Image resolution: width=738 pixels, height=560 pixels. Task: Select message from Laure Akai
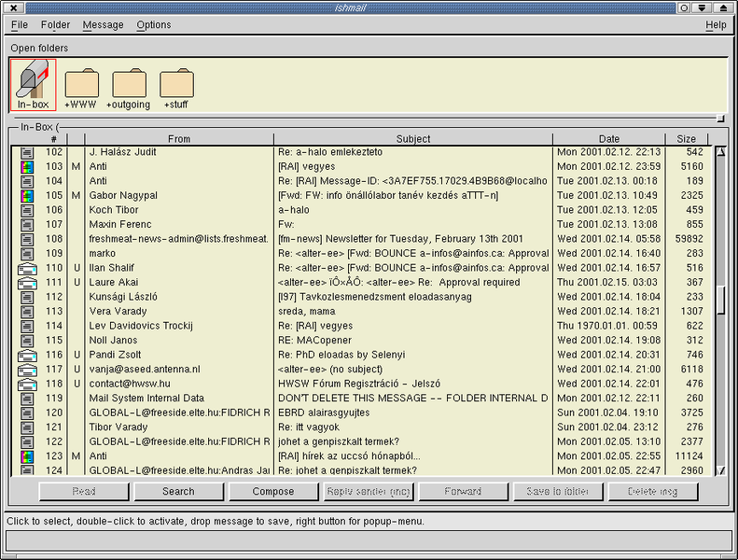114,283
